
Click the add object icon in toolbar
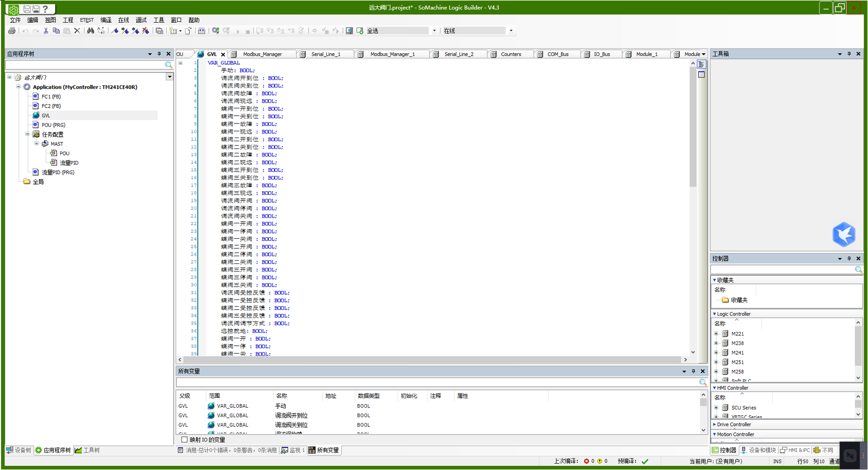[173, 31]
